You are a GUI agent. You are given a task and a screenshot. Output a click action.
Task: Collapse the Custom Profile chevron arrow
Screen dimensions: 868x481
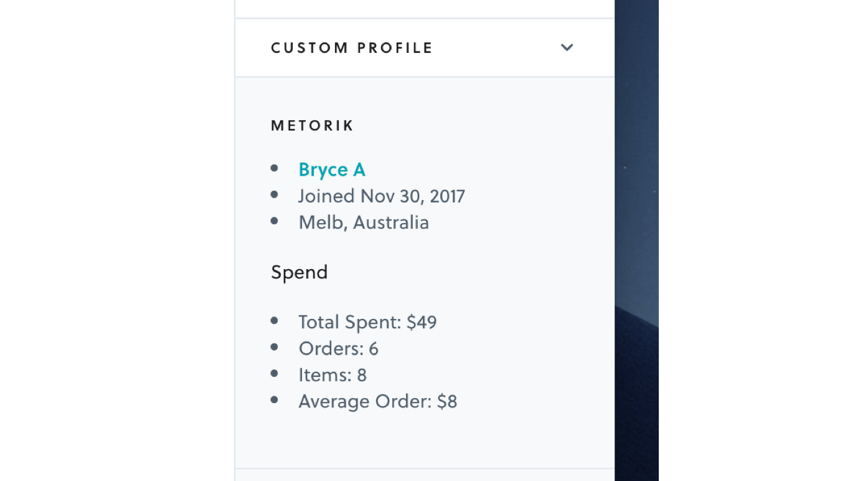coord(567,47)
